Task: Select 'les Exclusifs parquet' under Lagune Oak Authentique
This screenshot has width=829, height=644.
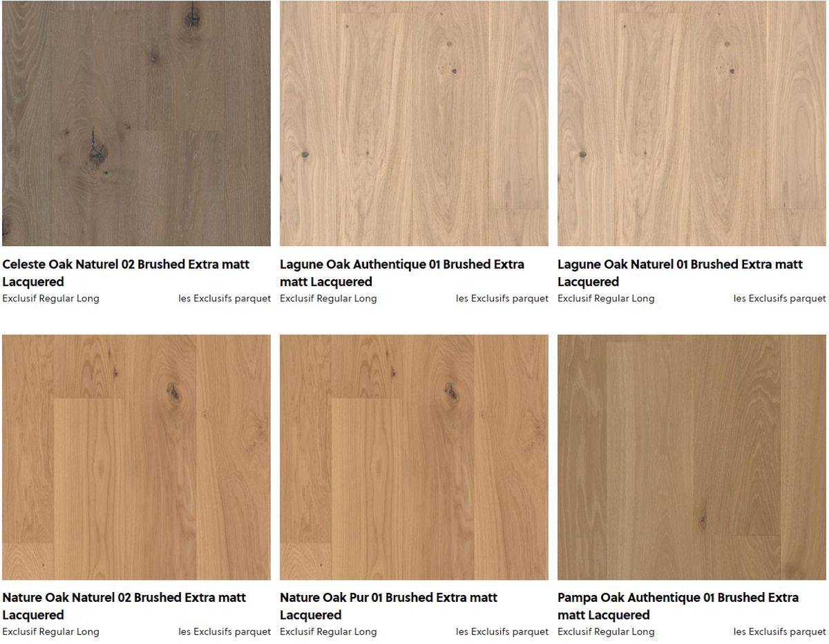Action: (502, 299)
